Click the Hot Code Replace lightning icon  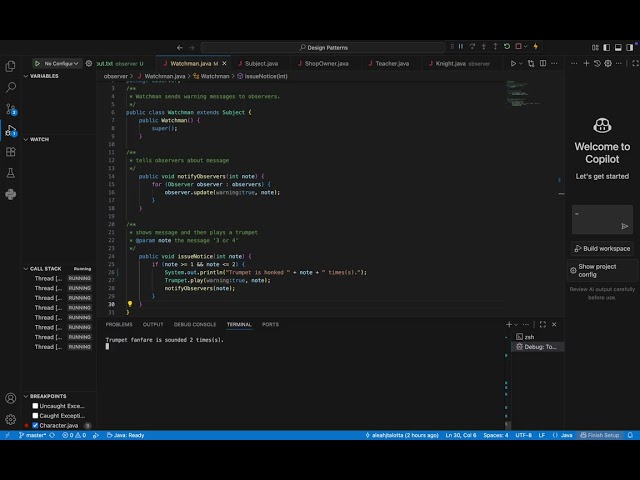536,47
